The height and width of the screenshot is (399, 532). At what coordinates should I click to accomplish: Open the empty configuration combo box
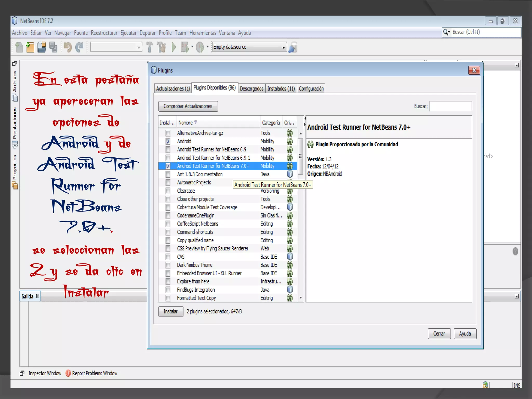(x=116, y=47)
